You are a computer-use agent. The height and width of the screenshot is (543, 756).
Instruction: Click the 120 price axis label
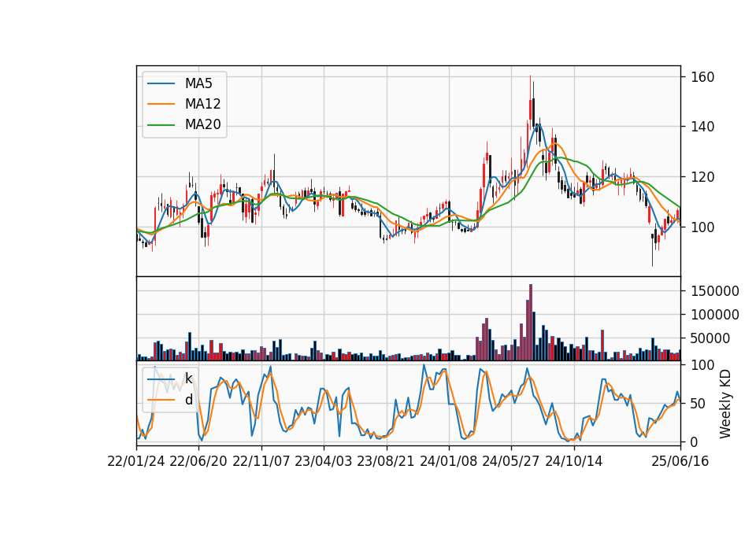click(702, 177)
